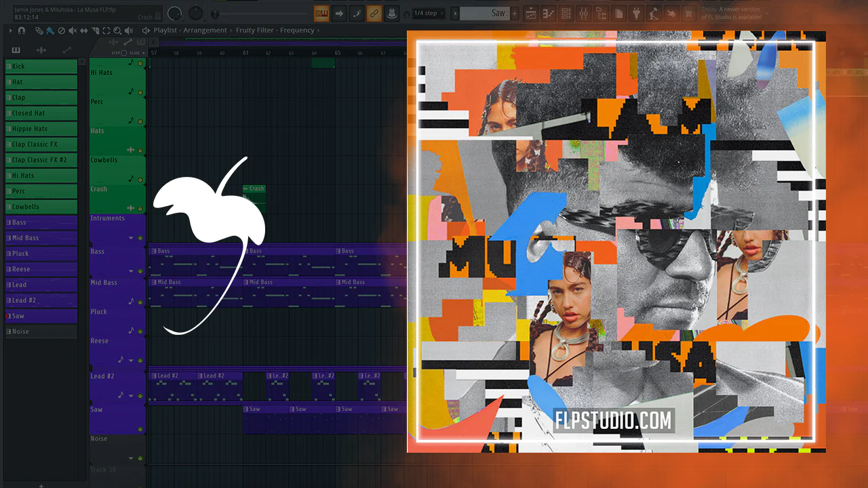Open the Saw pattern selector
Viewport: 868px width, 488px height.
coord(484,13)
